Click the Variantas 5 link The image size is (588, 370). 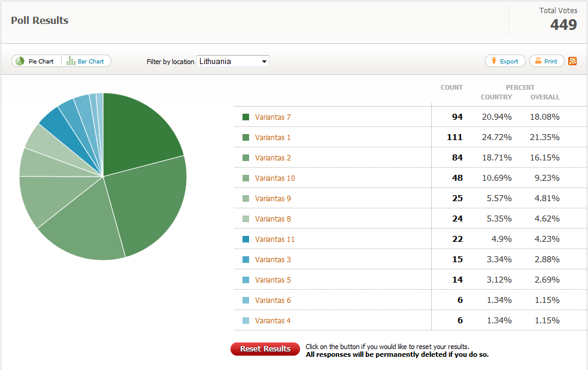click(x=272, y=280)
